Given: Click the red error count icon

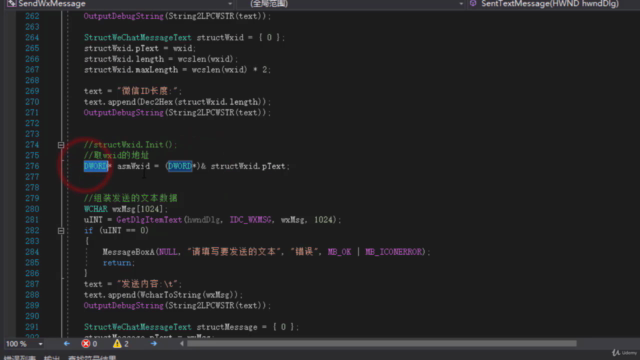Looking at the screenshot, I should click(x=86, y=344).
